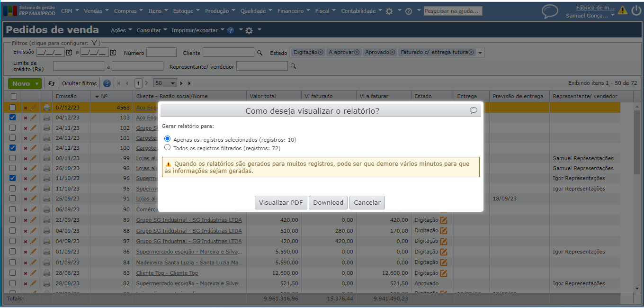Open the Novo button dropdown arrow
644x308 pixels.
point(37,84)
